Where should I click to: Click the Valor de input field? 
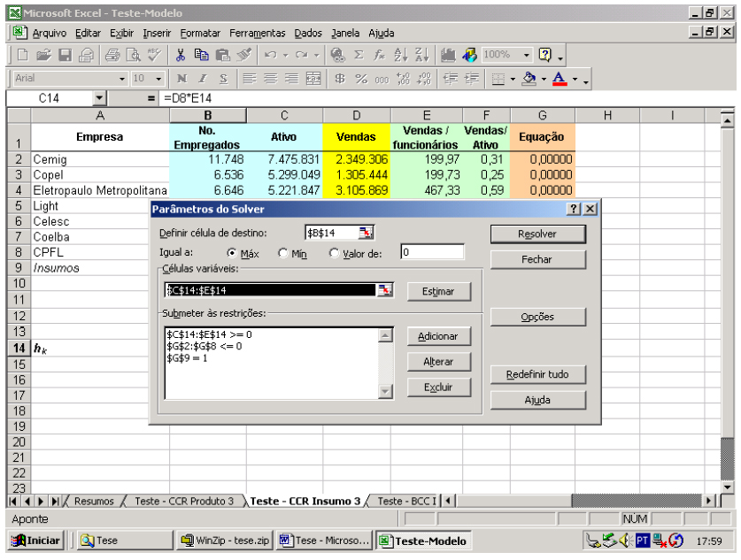pyautogui.click(x=431, y=253)
